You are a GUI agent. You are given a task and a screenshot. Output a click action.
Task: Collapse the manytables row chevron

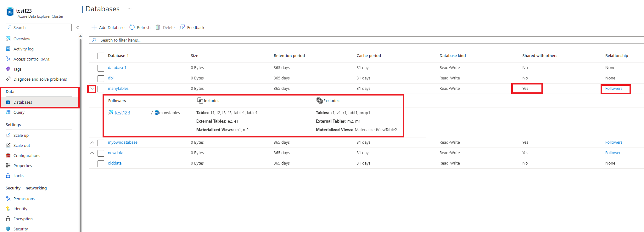pos(92,89)
